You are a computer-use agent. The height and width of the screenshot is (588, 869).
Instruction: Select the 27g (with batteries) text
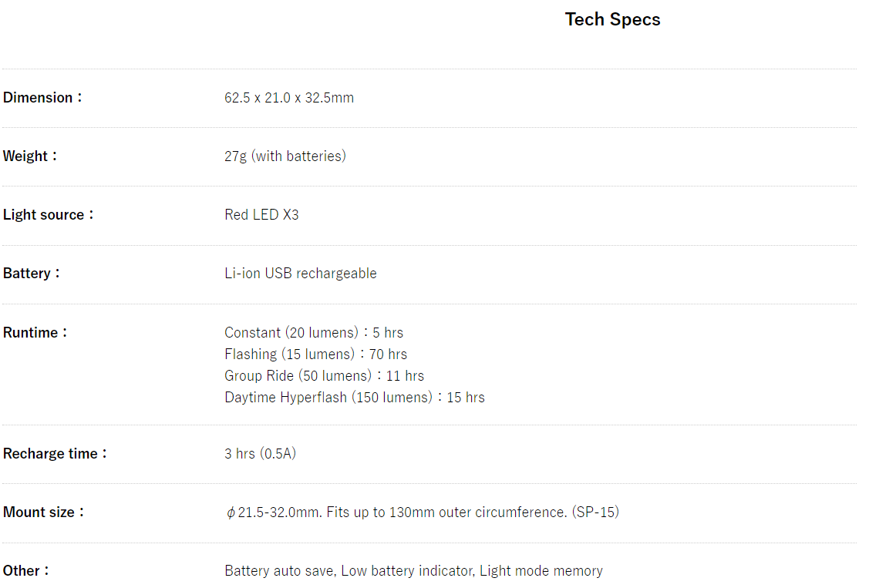285,156
